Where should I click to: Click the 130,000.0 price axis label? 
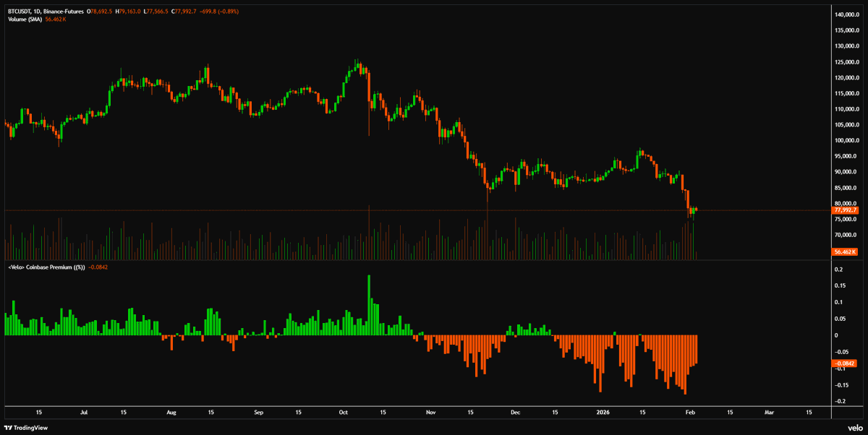coord(846,46)
